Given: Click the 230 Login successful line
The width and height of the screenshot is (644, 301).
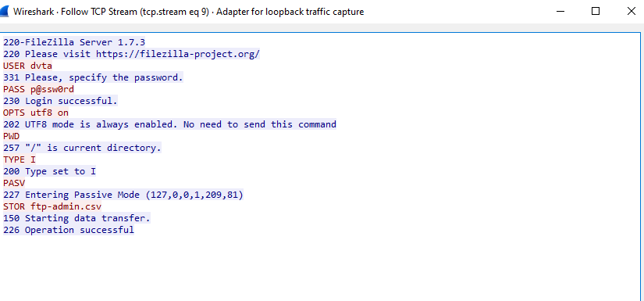Looking at the screenshot, I should tap(60, 101).
